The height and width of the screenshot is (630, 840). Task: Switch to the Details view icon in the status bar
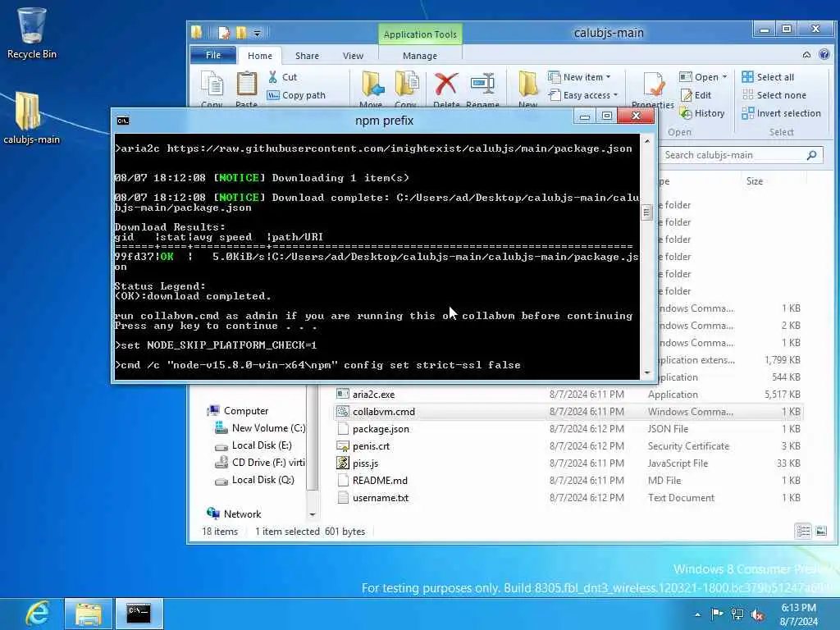(803, 531)
